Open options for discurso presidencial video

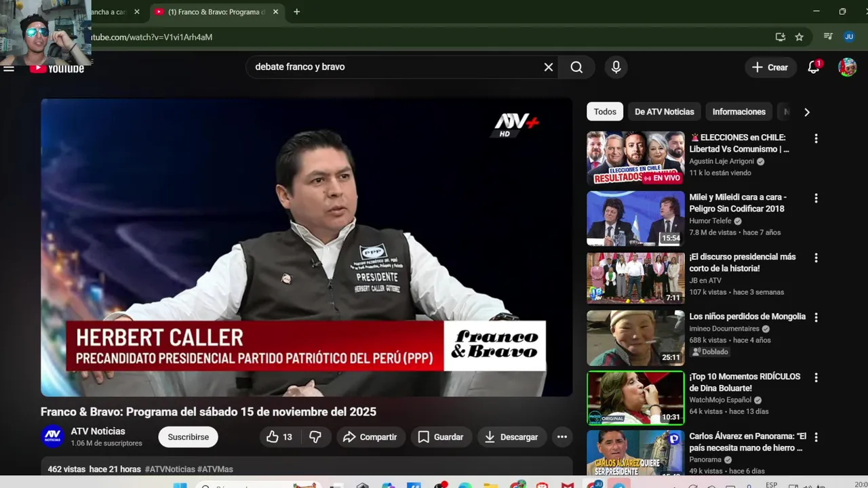(x=816, y=258)
